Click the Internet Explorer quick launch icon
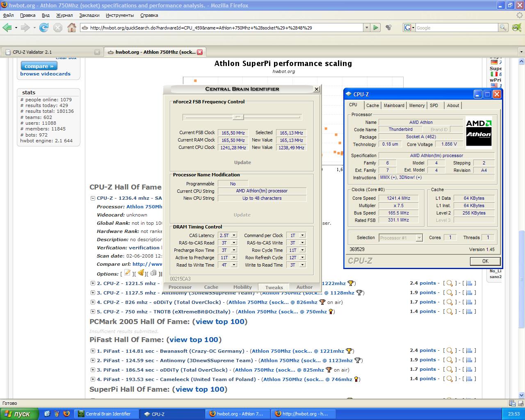 47,413
